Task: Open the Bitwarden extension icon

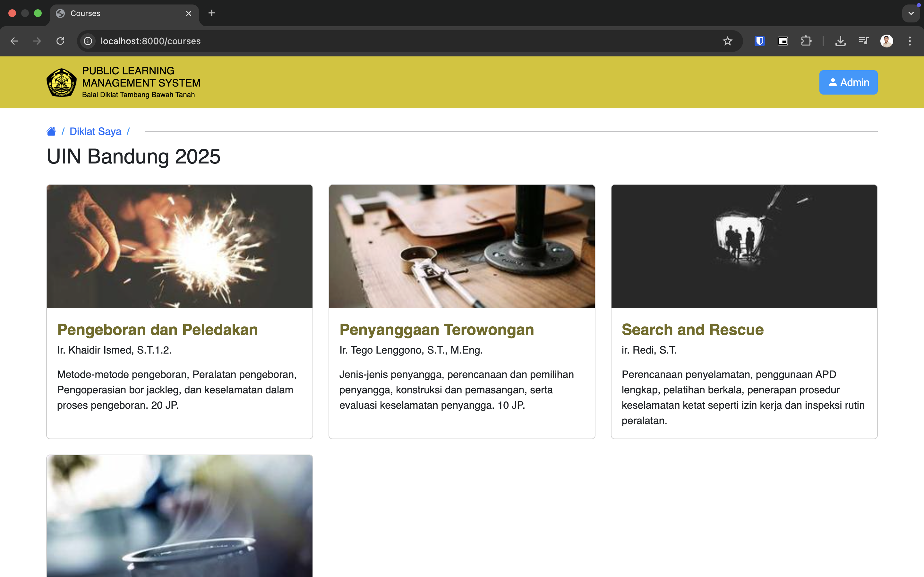Action: [x=759, y=41]
